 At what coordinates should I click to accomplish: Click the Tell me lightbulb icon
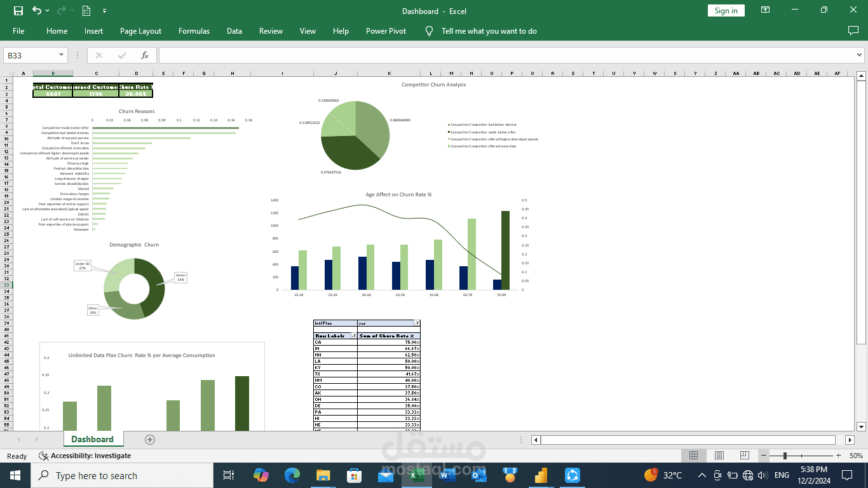[x=429, y=31]
